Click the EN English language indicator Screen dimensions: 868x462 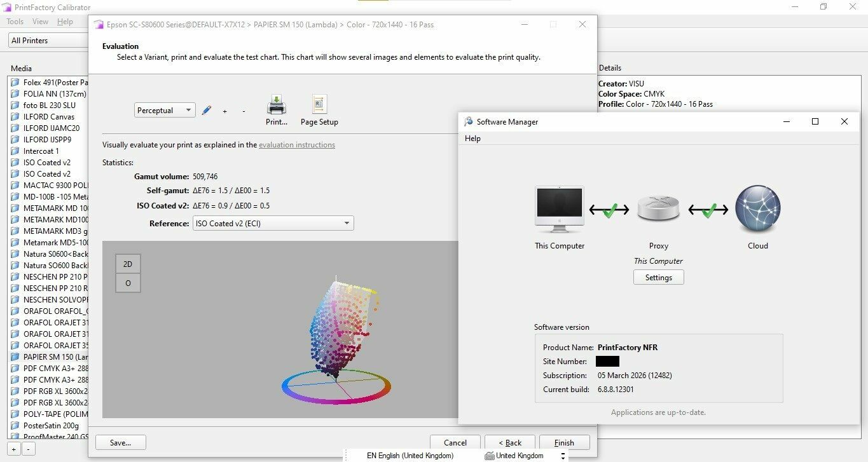410,456
